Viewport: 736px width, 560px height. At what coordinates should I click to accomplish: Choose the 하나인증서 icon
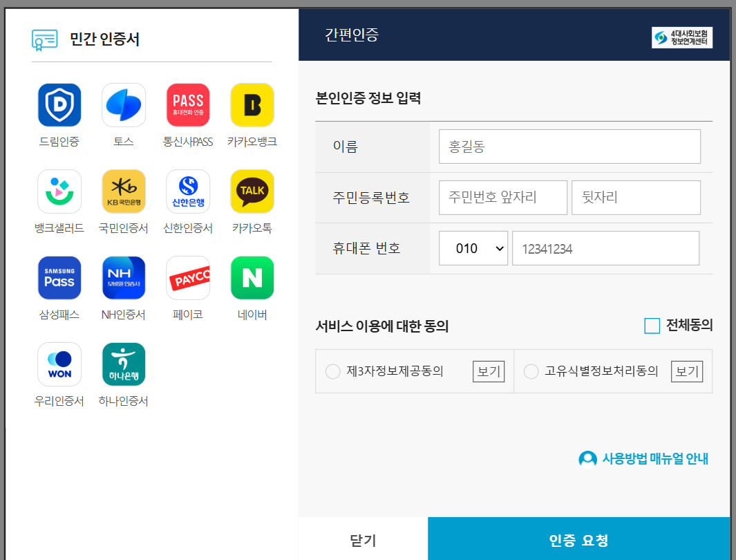124,364
